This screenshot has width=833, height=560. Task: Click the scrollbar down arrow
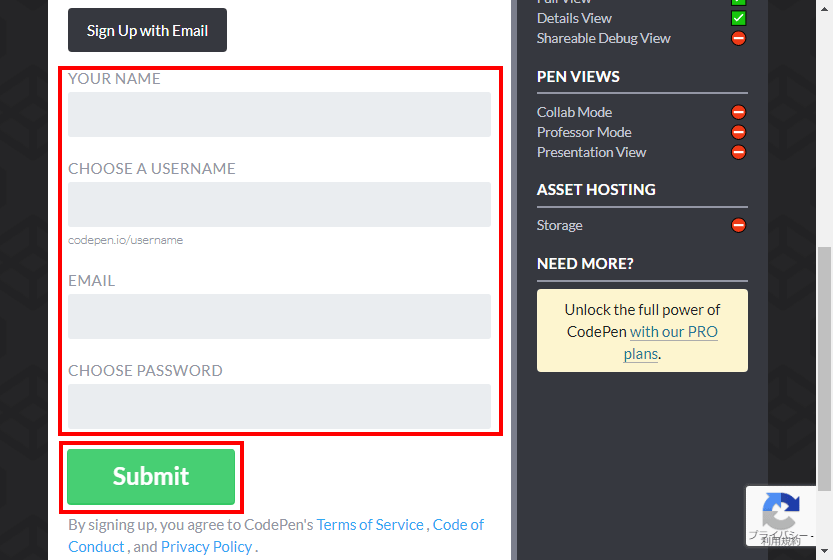click(x=824, y=551)
